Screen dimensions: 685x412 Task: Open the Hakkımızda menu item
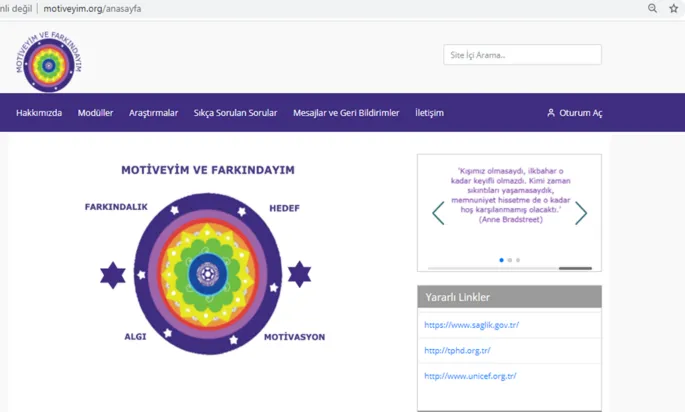tap(39, 113)
